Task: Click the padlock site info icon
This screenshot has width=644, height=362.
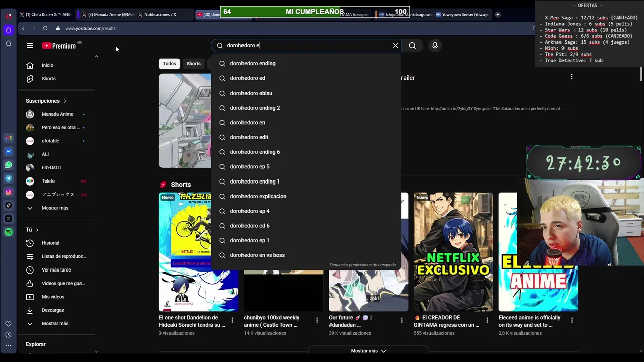Action: click(58, 28)
